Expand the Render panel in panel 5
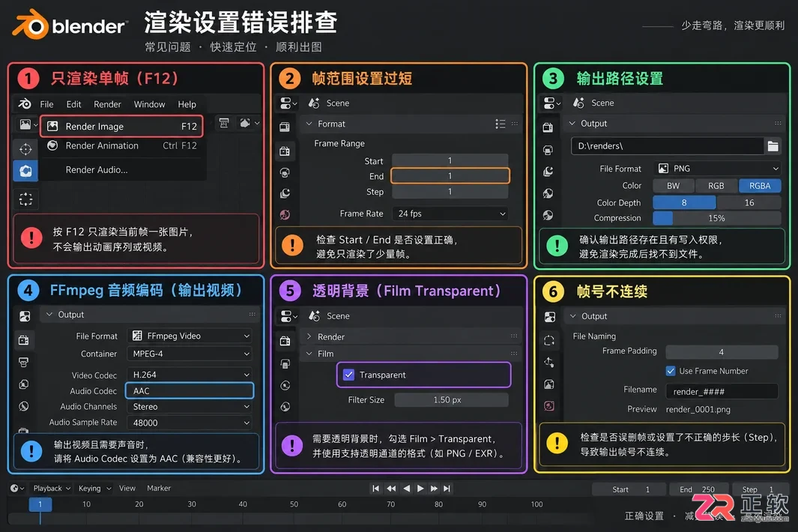This screenshot has width=798, height=532. [309, 336]
